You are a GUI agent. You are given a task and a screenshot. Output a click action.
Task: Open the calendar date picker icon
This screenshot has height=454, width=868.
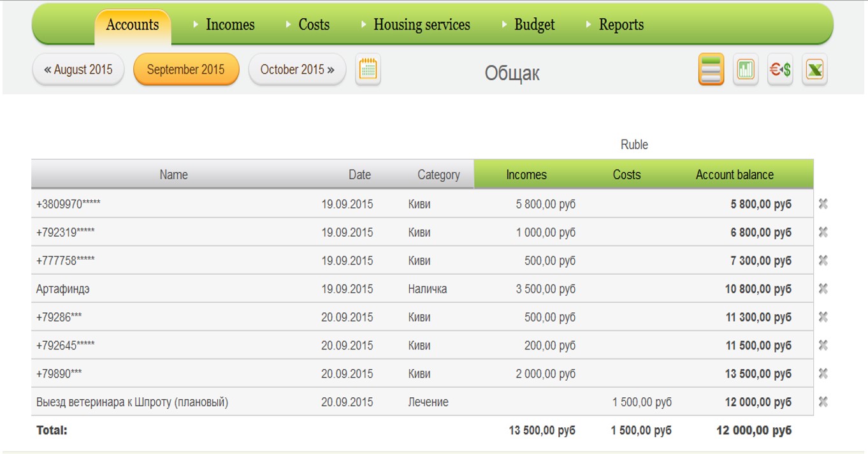coord(368,70)
